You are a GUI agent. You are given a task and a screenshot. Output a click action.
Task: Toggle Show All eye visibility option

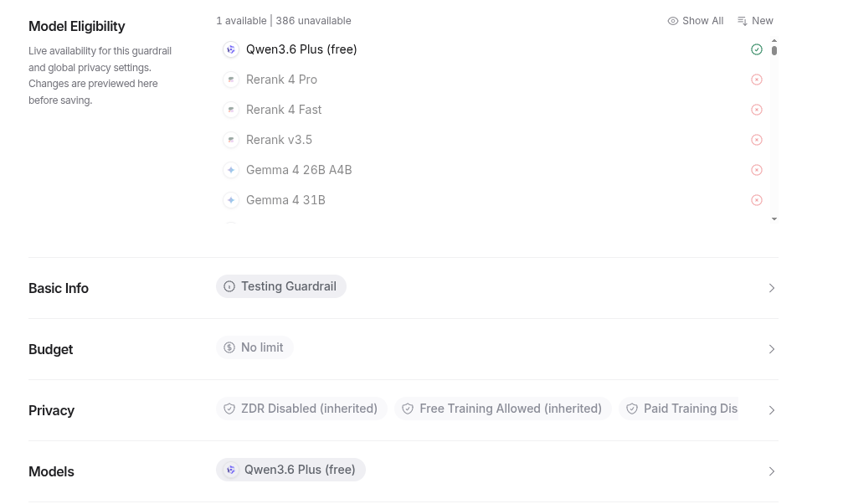696,21
